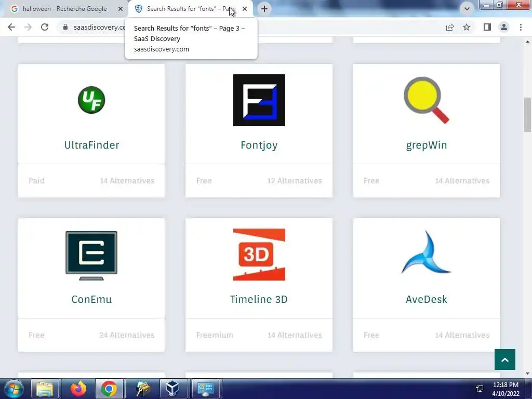
Task: Click the Free label on Fontjoy card
Action: 204,181
